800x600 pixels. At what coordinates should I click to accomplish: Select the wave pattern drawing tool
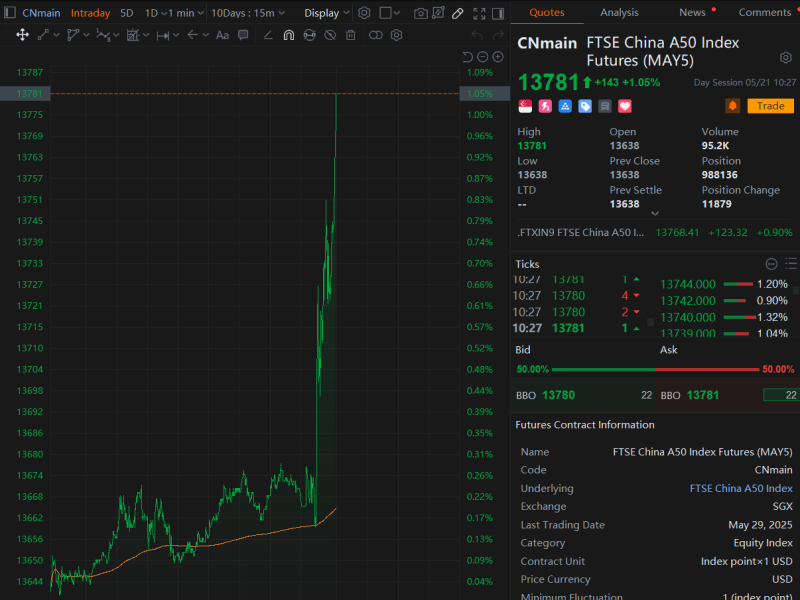(x=103, y=35)
